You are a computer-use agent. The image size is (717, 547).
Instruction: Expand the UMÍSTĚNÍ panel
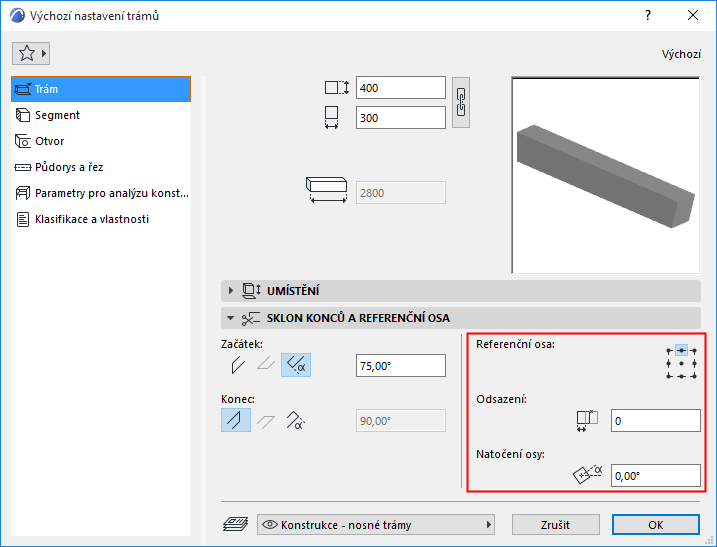460,290
